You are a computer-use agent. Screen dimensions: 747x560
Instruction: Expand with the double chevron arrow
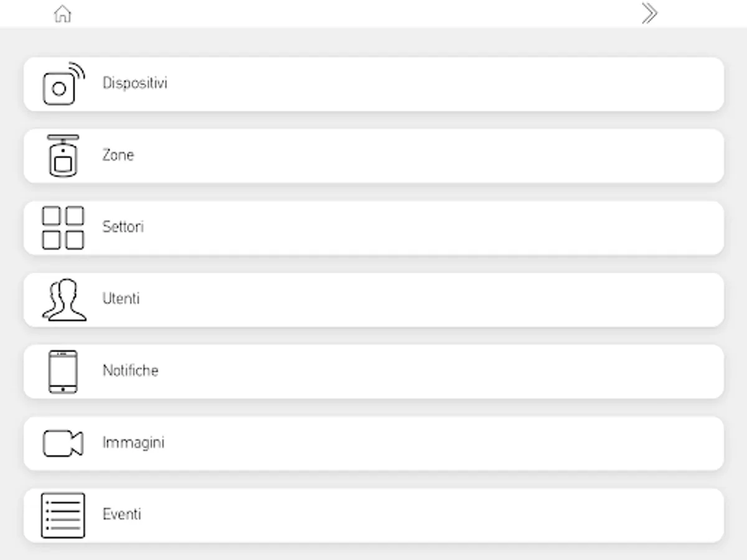pos(649,14)
